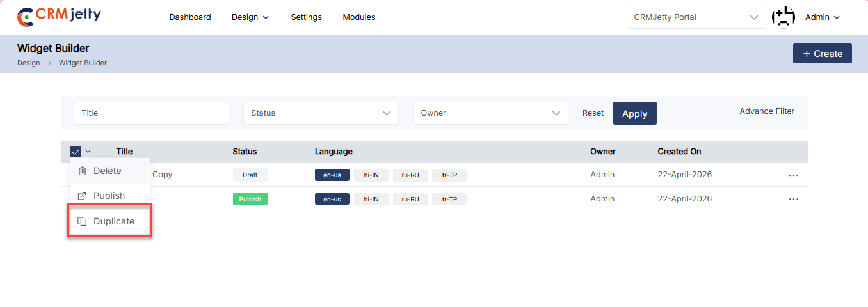Click the external-link icon beside Publish

pyautogui.click(x=82, y=196)
